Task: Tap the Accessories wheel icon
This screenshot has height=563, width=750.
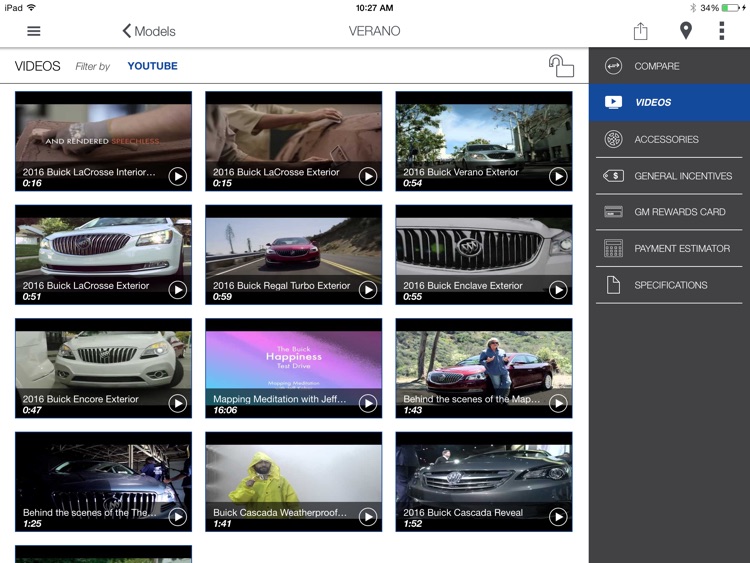Action: coord(613,139)
